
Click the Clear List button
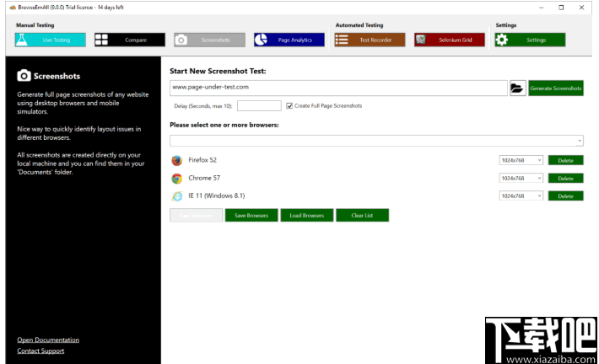[x=362, y=215]
